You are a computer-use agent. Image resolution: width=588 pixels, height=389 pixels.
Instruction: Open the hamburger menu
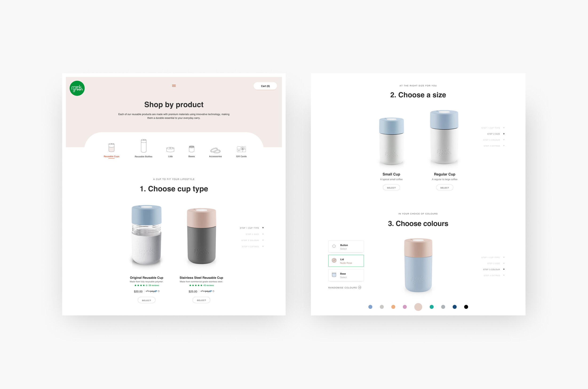tap(174, 85)
